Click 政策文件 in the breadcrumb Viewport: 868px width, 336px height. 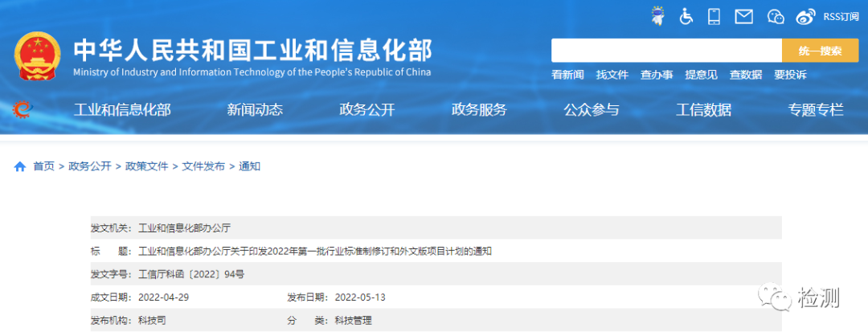point(147,166)
